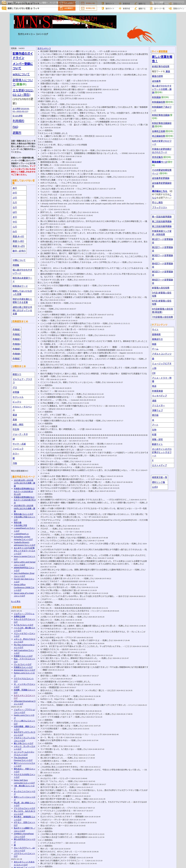This screenshot has height=868, width=186.
Task: Open 新規記事作成投票 link
Action: 160,66
